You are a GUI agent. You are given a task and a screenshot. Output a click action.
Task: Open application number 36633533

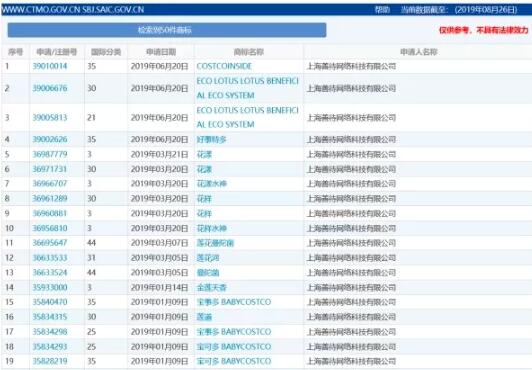click(50, 258)
